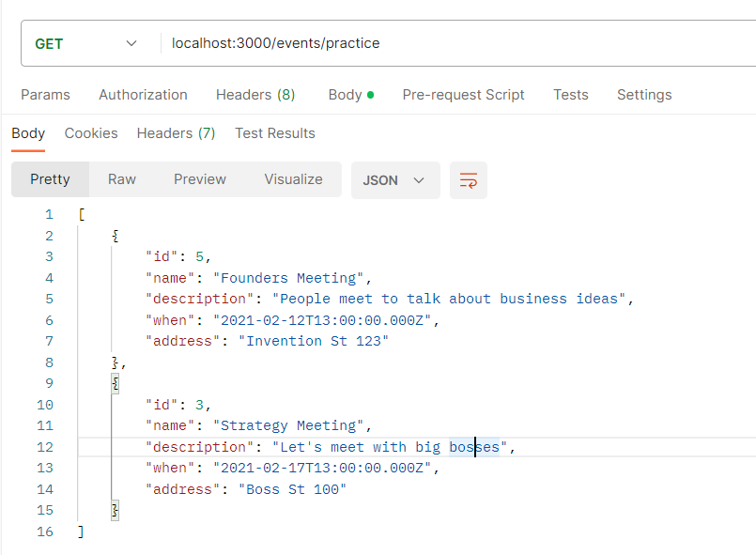
Task: Open request Headers (8) tab
Action: click(x=255, y=95)
